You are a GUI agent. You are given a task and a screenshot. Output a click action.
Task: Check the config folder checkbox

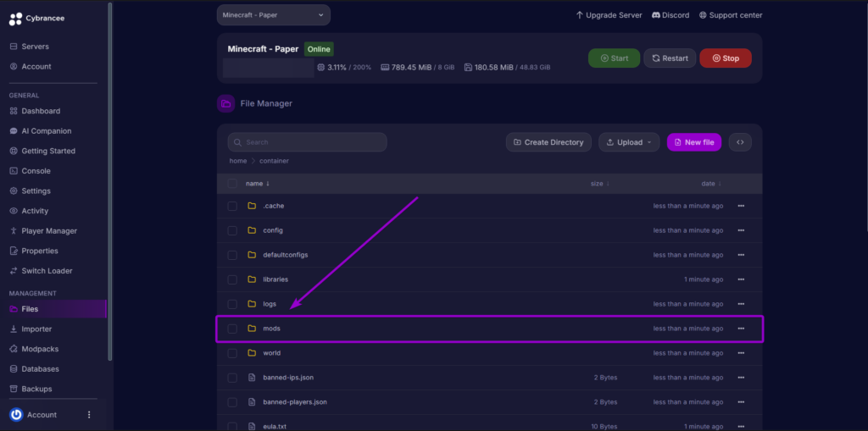tap(232, 230)
